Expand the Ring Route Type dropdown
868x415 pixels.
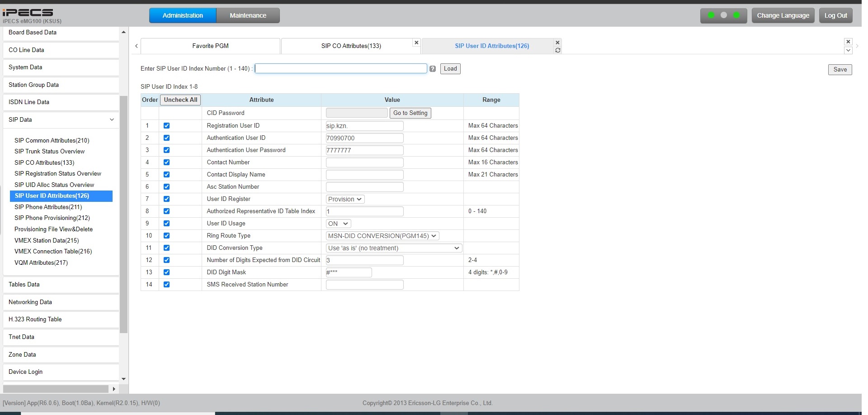pos(382,236)
